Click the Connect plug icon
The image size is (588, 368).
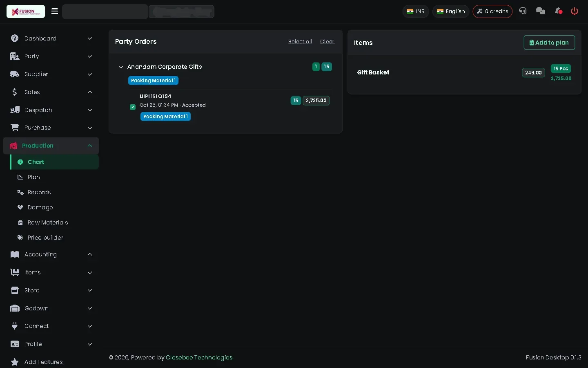(x=15, y=326)
